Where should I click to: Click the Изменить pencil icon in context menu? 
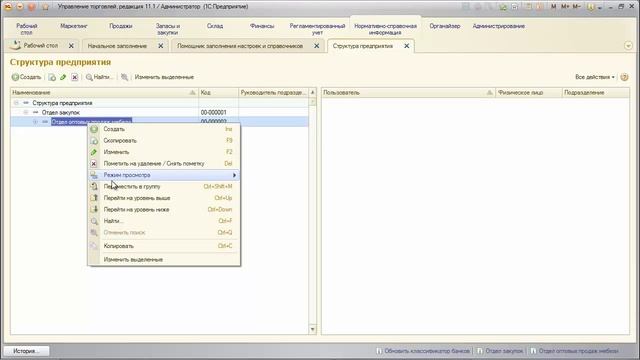tap(94, 152)
